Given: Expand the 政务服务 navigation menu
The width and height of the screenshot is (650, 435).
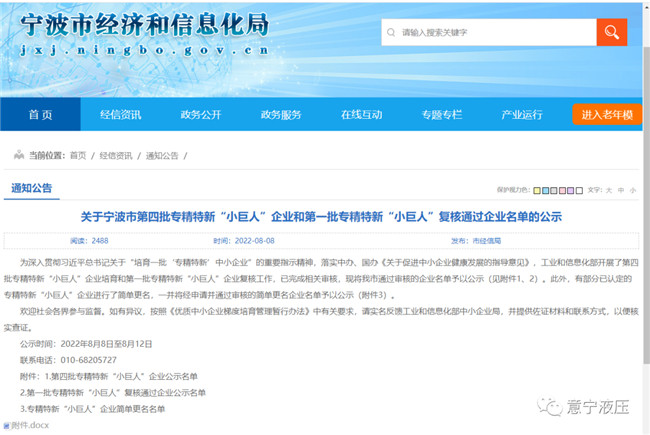Looking at the screenshot, I should pyautogui.click(x=281, y=115).
